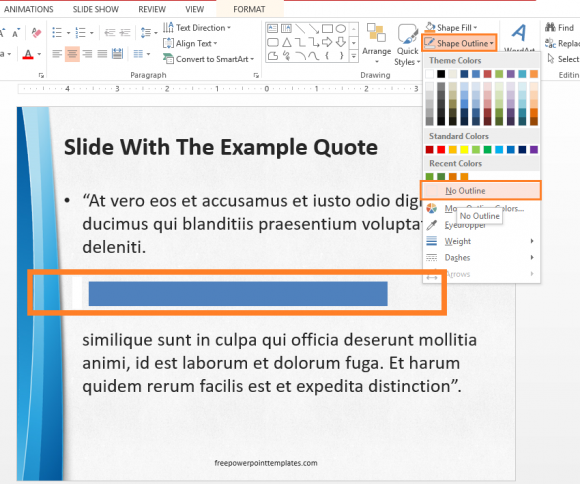Pick the first green recent color swatch
The height and width of the screenshot is (484, 580).
tap(429, 177)
